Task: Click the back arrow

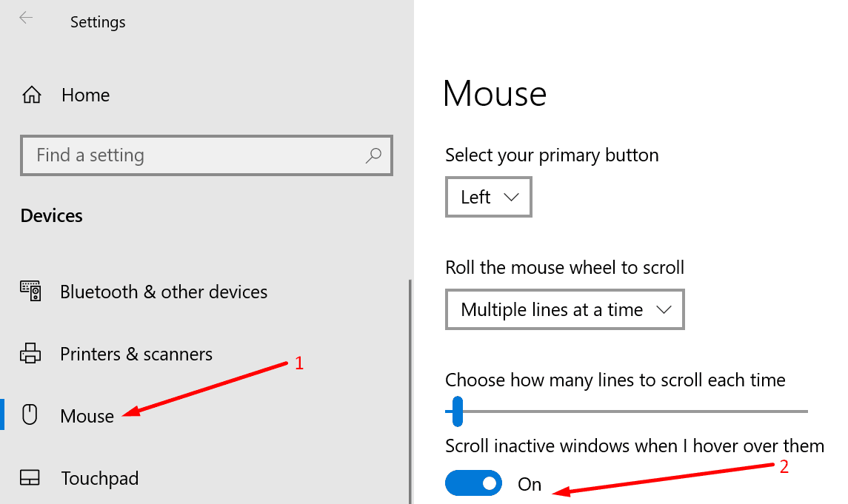Action: [26, 18]
